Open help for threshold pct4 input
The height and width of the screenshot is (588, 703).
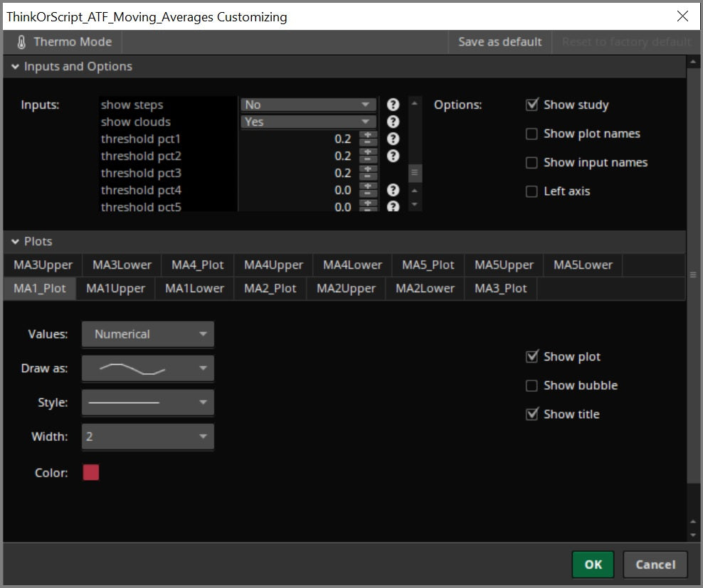click(x=393, y=190)
